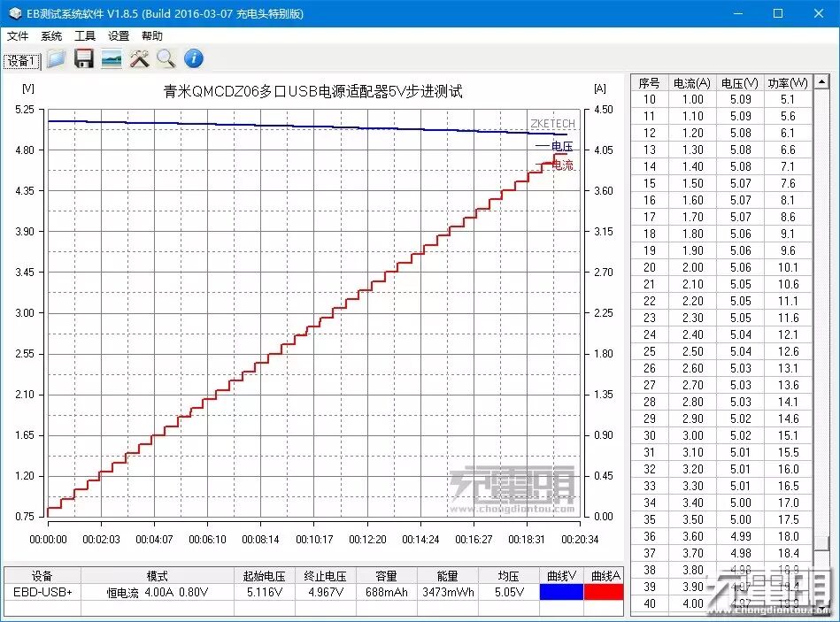The image size is (840, 622).
Task: Click the table scrollbar up arrow
Action: tap(821, 82)
